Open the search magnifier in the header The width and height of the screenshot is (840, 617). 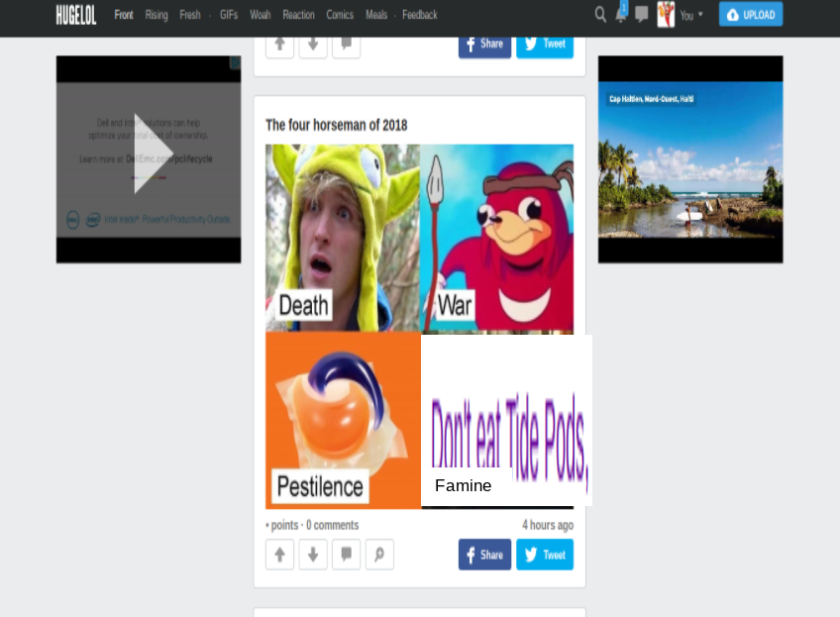pyautogui.click(x=600, y=15)
